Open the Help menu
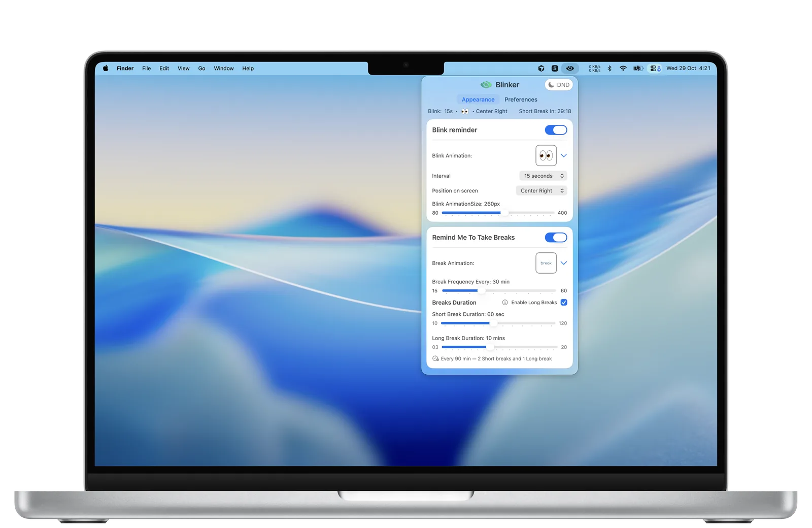The height and width of the screenshot is (528, 812). tap(248, 68)
